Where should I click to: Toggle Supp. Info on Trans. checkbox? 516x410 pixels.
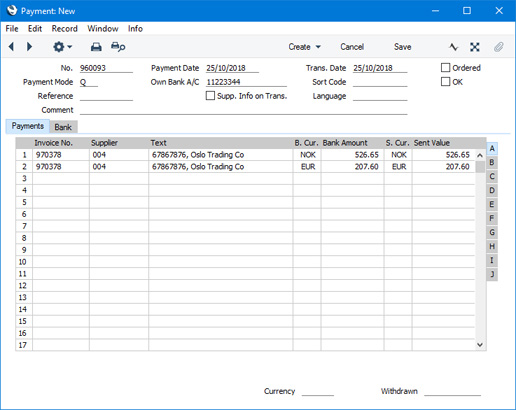(210, 96)
